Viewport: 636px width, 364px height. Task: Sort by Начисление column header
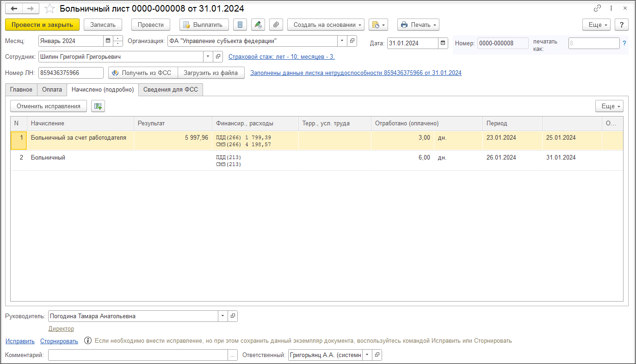click(x=80, y=123)
